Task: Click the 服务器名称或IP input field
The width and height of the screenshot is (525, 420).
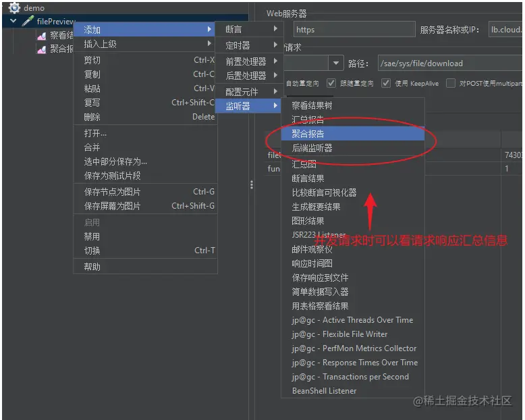Action: point(505,30)
